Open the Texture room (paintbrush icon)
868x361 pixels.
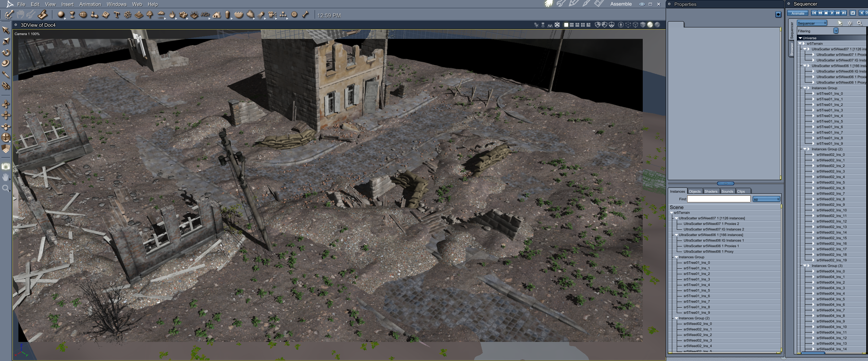coord(586,4)
